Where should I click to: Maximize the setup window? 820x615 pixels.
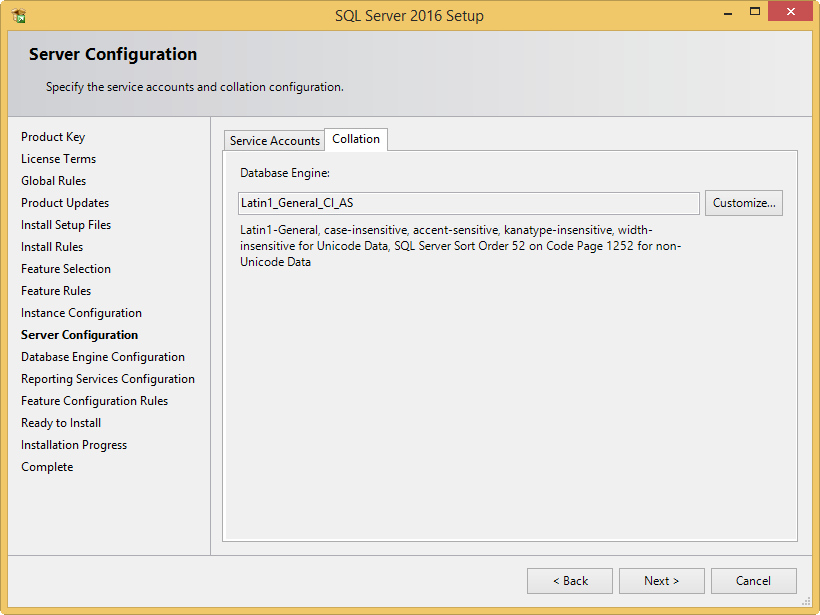(x=755, y=12)
